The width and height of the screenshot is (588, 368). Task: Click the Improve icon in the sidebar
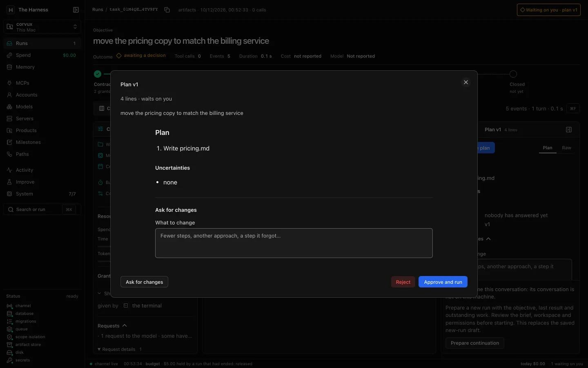9,182
